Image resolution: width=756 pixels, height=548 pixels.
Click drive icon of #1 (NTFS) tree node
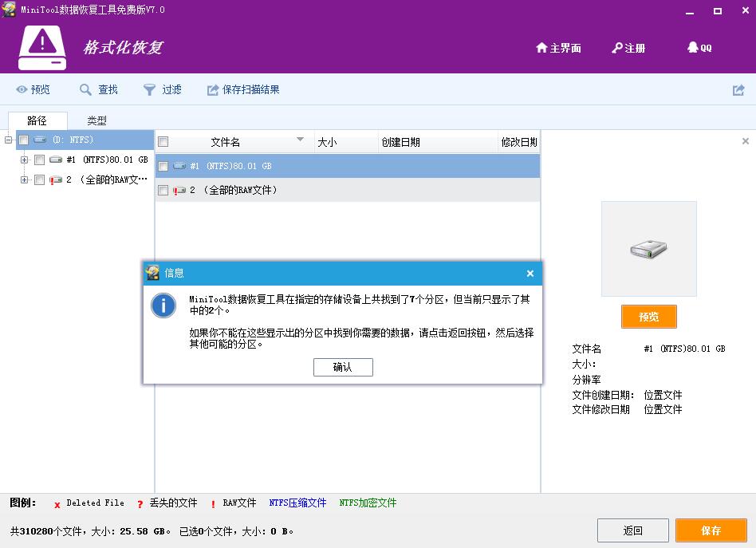(x=56, y=160)
